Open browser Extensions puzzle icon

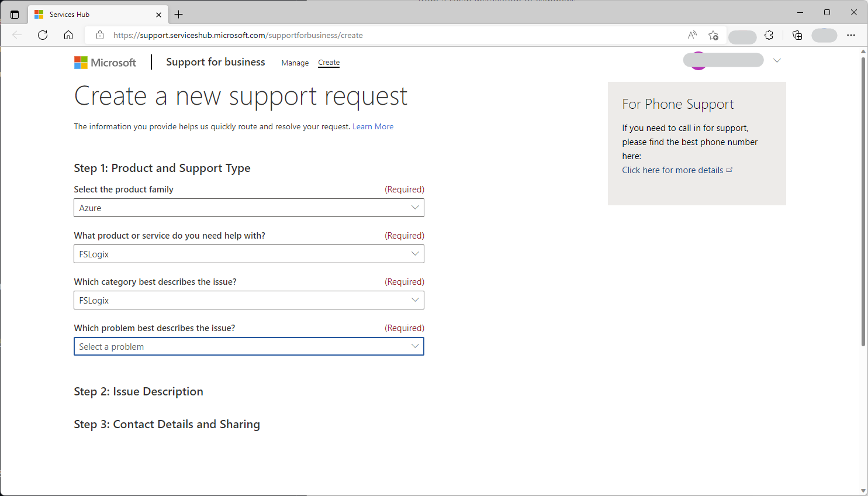click(x=769, y=35)
